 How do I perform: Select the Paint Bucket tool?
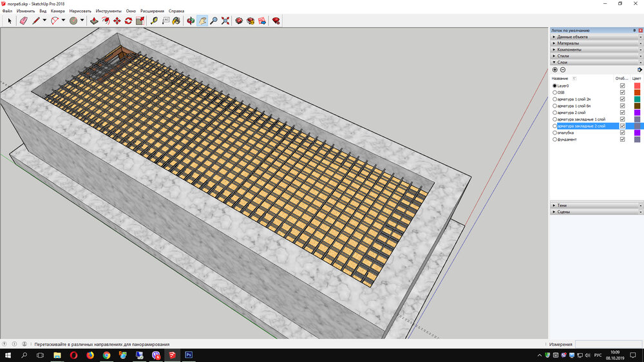[x=176, y=21]
